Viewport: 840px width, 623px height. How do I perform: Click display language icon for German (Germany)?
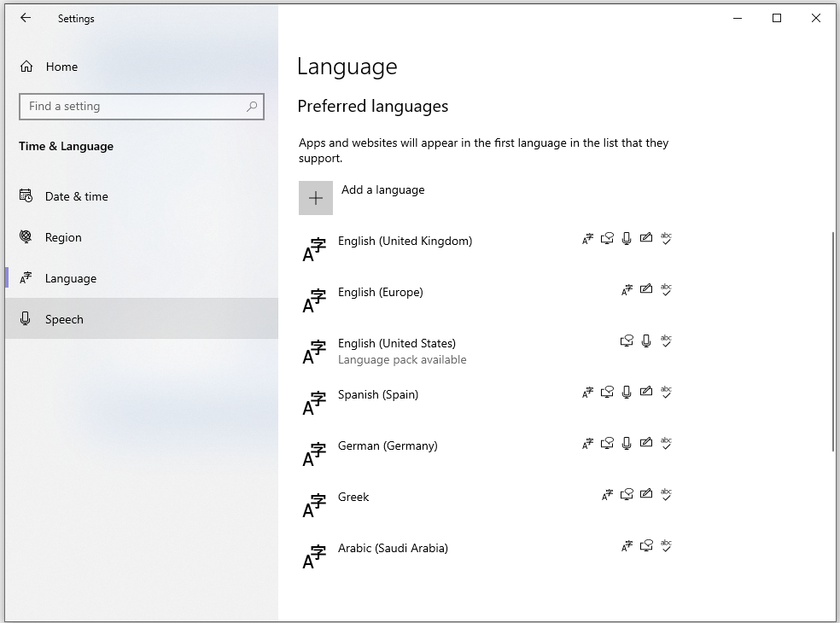pos(587,443)
